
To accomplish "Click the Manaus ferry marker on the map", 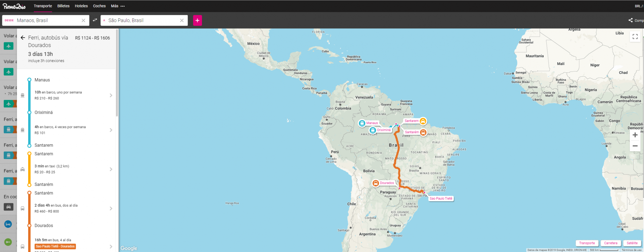I will pyautogui.click(x=362, y=123).
